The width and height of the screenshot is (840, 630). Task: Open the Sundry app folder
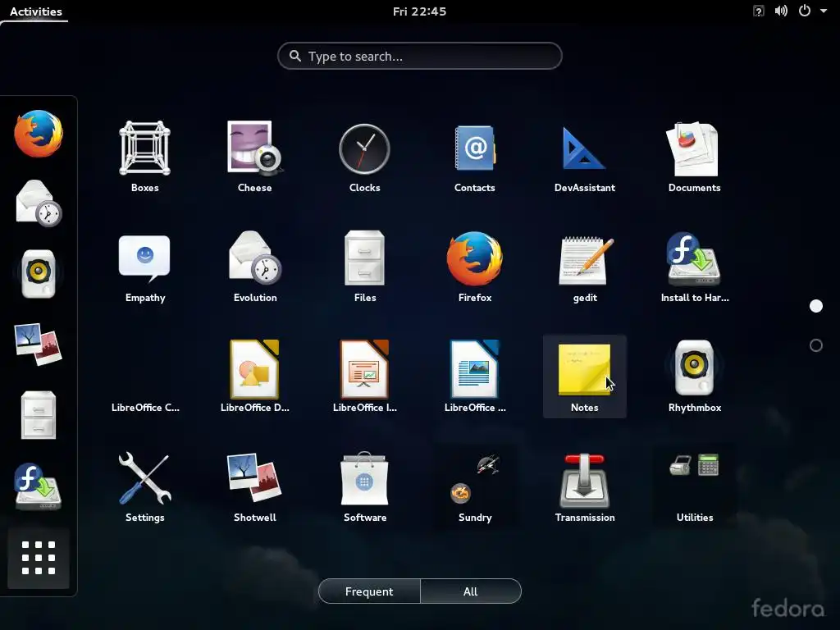475,486
